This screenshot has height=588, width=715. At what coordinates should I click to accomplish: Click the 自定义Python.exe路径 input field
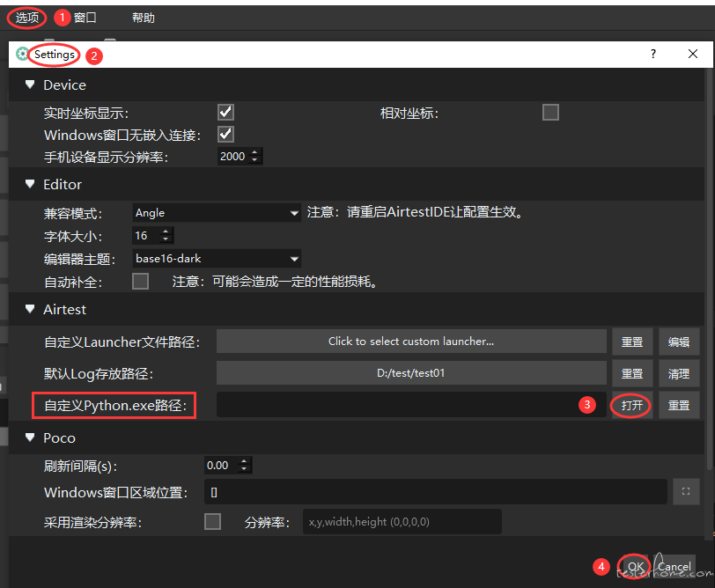tap(411, 405)
